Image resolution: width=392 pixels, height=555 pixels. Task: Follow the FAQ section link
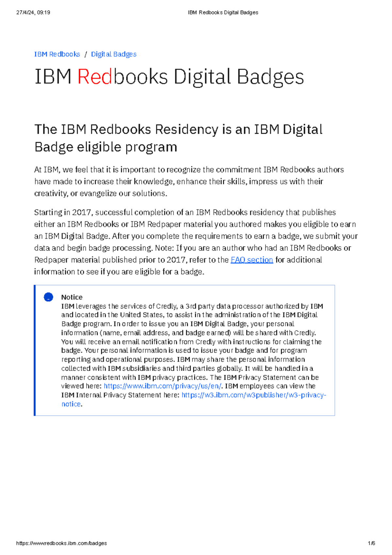click(x=252, y=260)
